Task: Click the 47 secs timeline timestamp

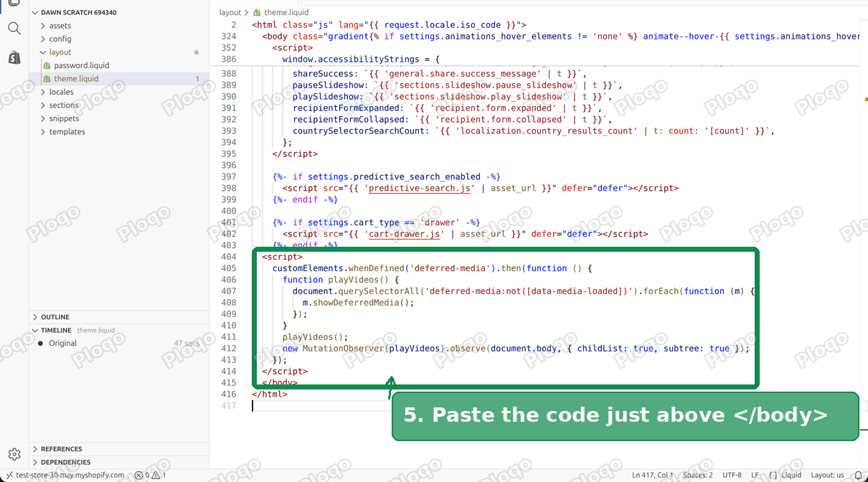Action: pos(187,344)
